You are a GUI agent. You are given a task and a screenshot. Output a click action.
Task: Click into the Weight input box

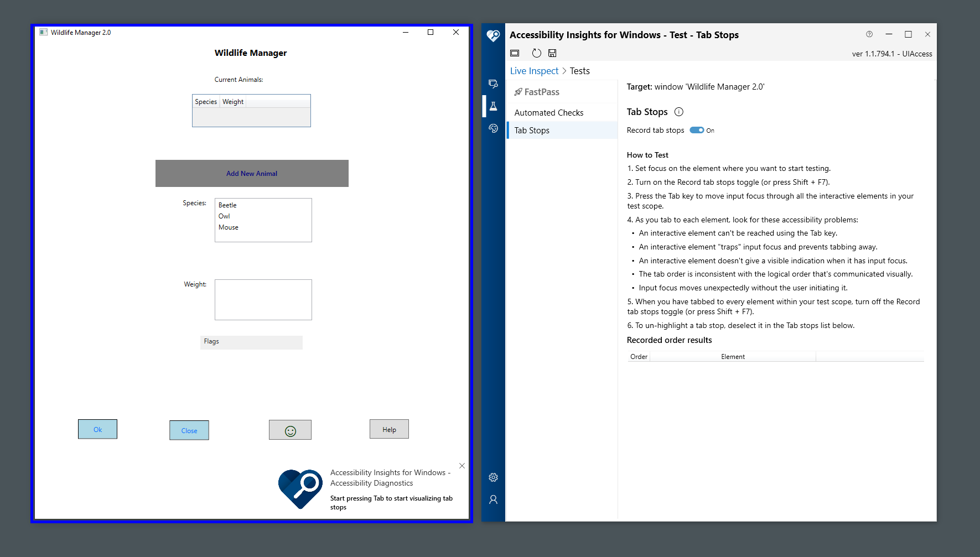point(263,300)
